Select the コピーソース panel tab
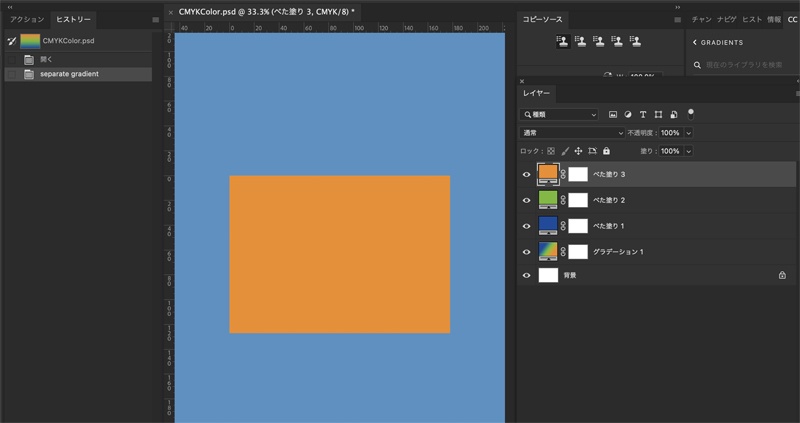800x423 pixels. click(542, 19)
